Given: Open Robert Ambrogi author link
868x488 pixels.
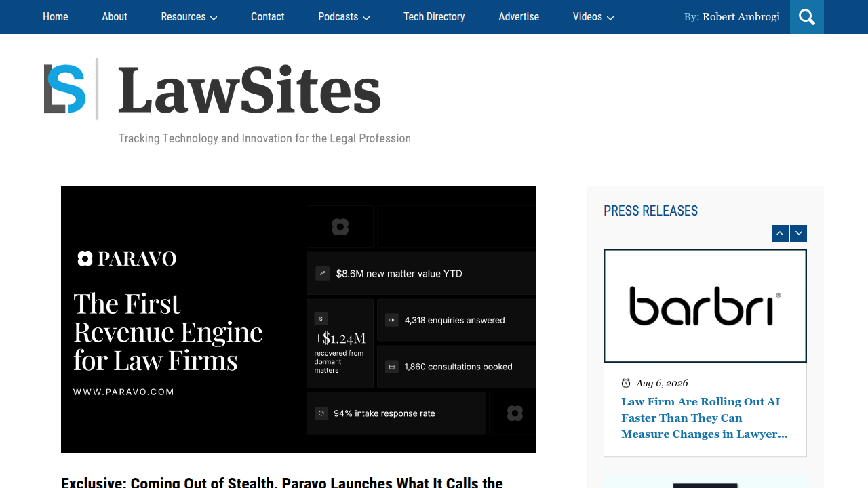Looking at the screenshot, I should tap(741, 17).
